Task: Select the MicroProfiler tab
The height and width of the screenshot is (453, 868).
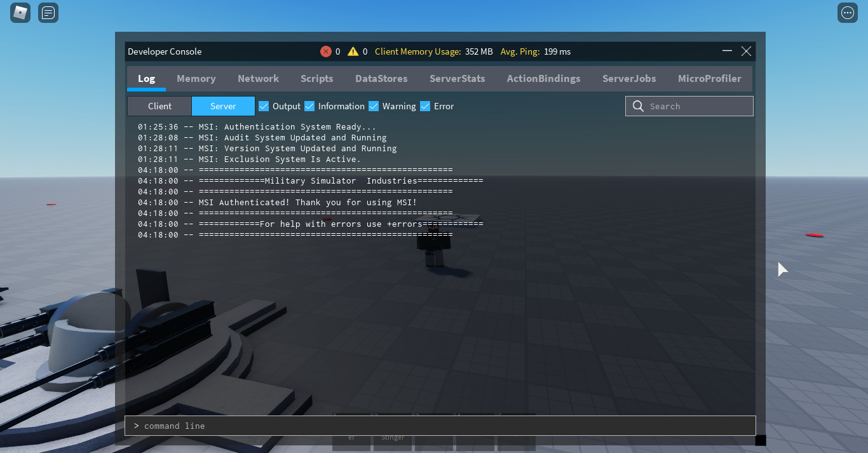Action: 710,79
